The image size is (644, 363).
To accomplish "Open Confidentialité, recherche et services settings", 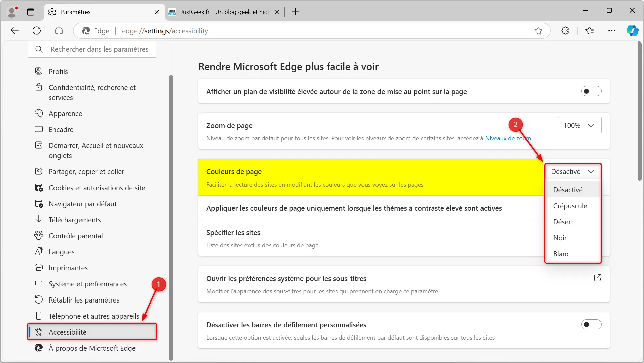I will pyautogui.click(x=92, y=92).
